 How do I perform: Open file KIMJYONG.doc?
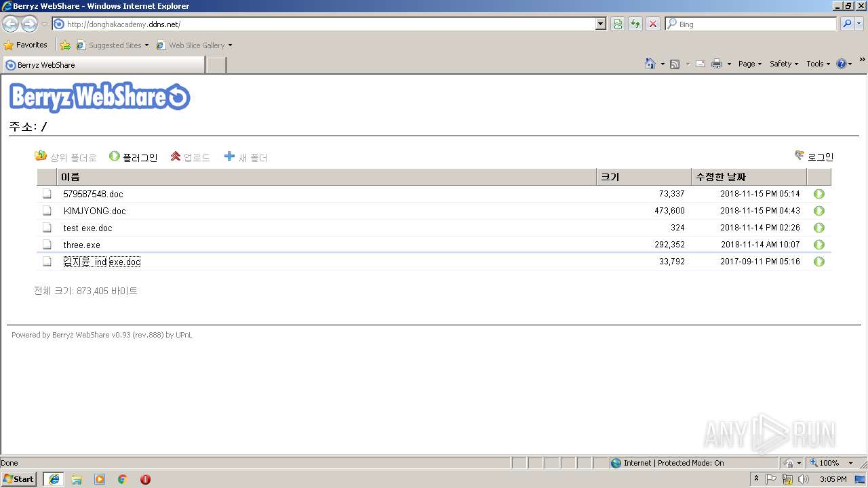(94, 211)
